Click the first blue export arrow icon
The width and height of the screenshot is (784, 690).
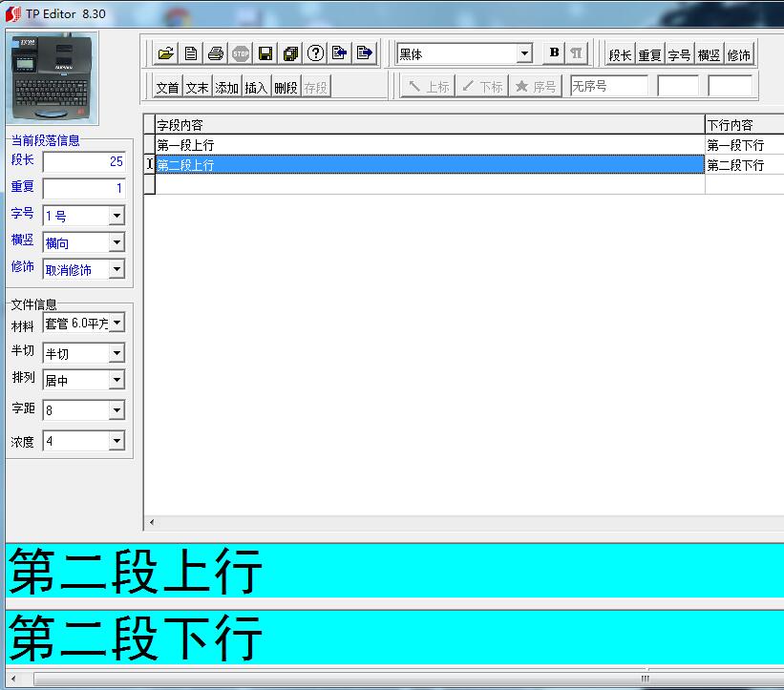coord(340,52)
